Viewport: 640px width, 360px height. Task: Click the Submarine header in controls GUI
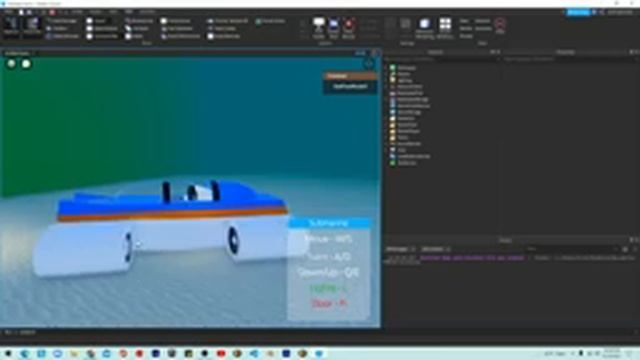329,223
